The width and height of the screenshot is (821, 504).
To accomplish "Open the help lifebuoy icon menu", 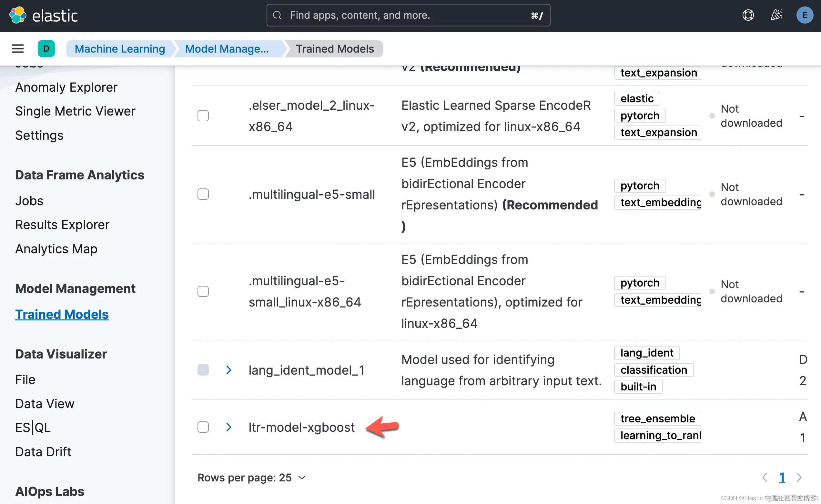I will [x=748, y=15].
